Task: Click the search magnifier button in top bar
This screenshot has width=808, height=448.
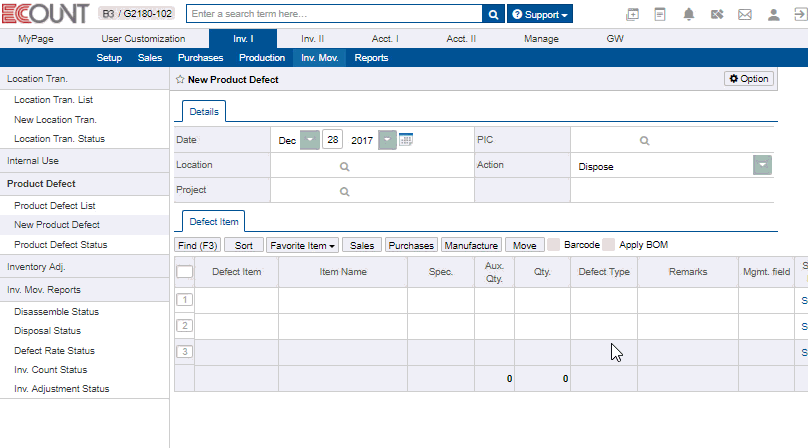Action: pos(493,14)
